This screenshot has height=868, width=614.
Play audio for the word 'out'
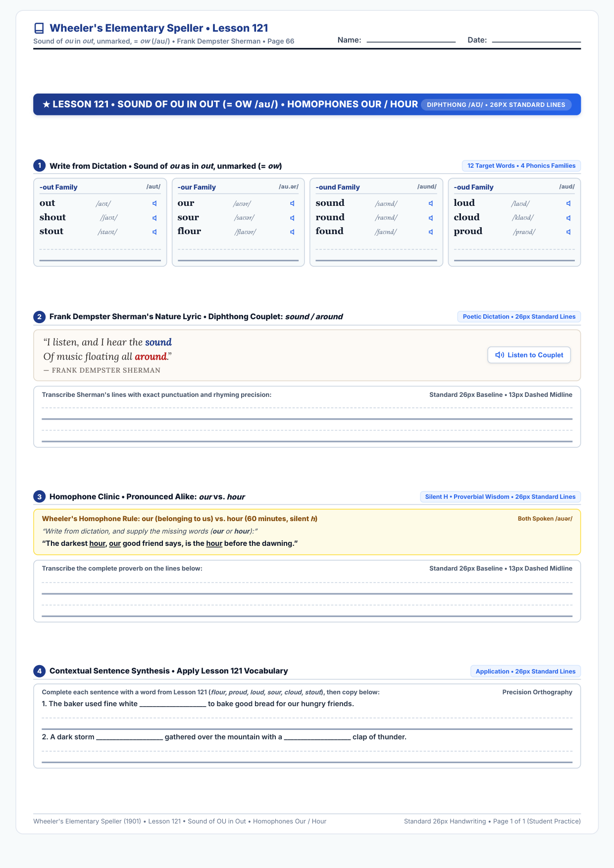[154, 203]
